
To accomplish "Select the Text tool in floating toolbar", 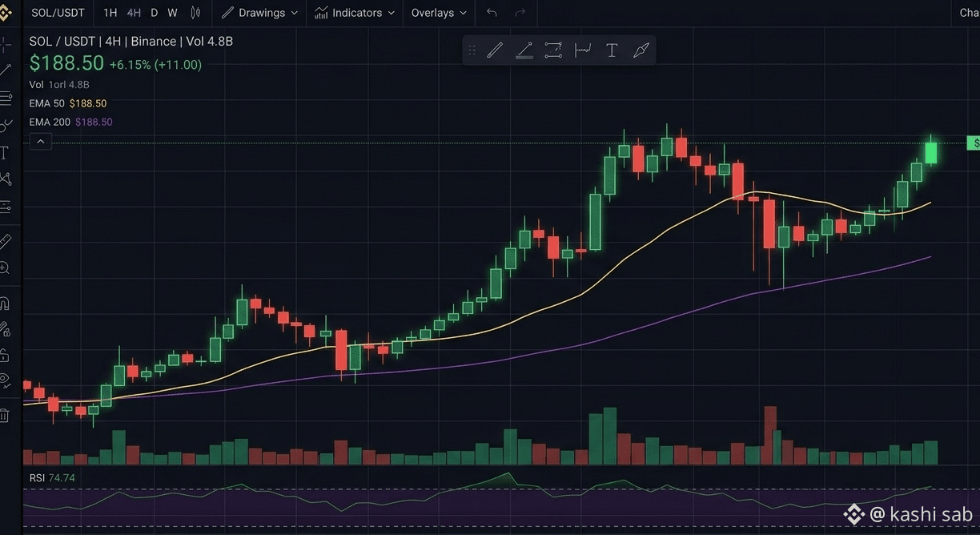I will (x=612, y=50).
